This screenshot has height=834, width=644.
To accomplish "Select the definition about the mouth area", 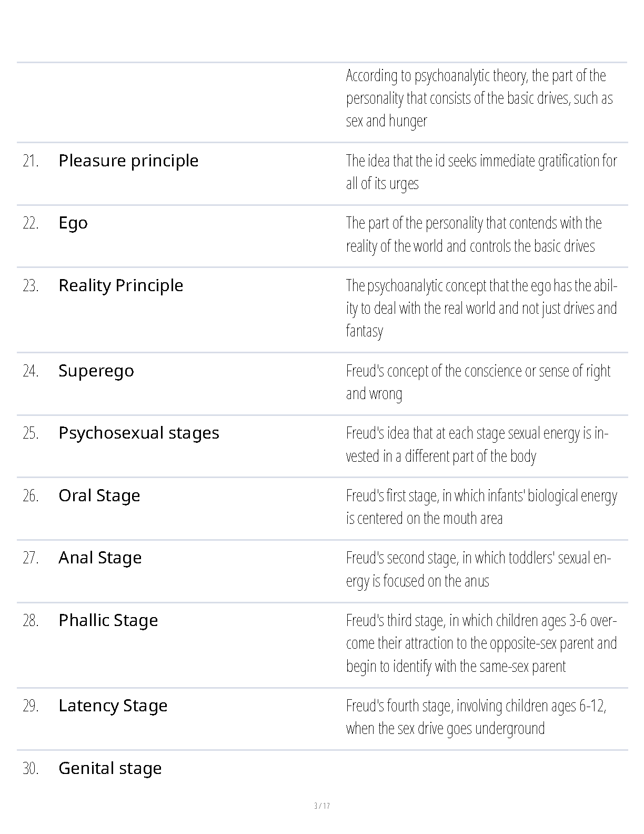I will [x=481, y=507].
